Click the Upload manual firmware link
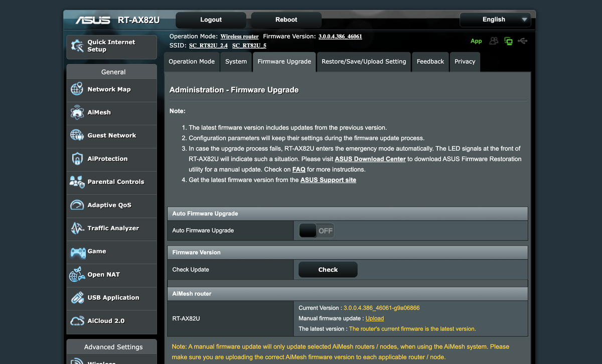The height and width of the screenshot is (364, 602). pos(375,318)
